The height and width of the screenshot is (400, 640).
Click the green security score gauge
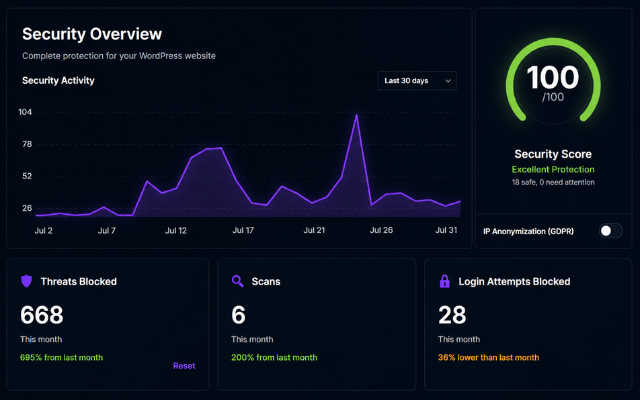point(553,80)
